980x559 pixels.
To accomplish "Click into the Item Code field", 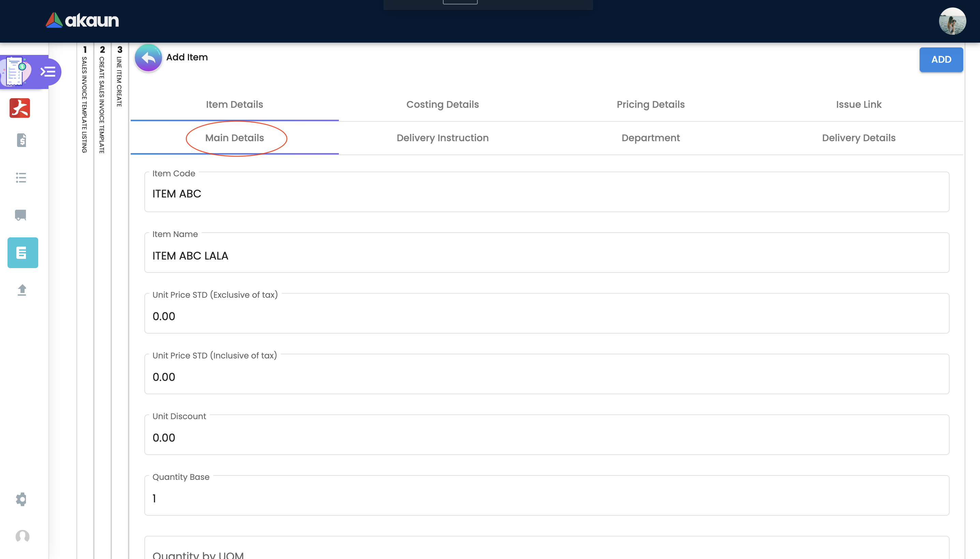I will pos(546,194).
